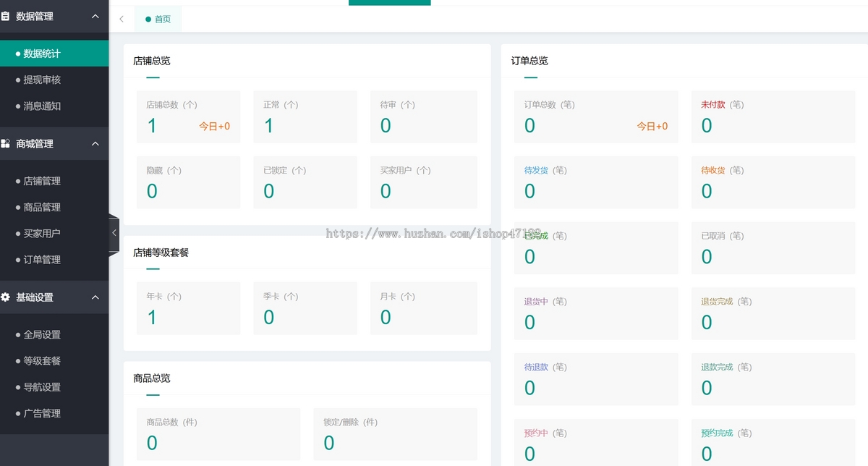868x466 pixels.
Task: Open 买家用户 in the sidebar
Action: pyautogui.click(x=54, y=233)
